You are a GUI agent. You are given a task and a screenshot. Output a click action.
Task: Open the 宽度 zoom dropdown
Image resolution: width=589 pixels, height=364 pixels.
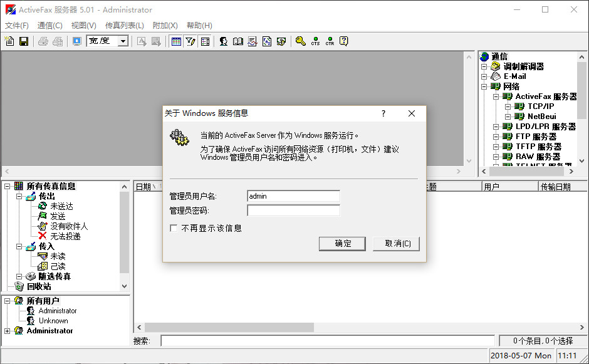coord(124,41)
